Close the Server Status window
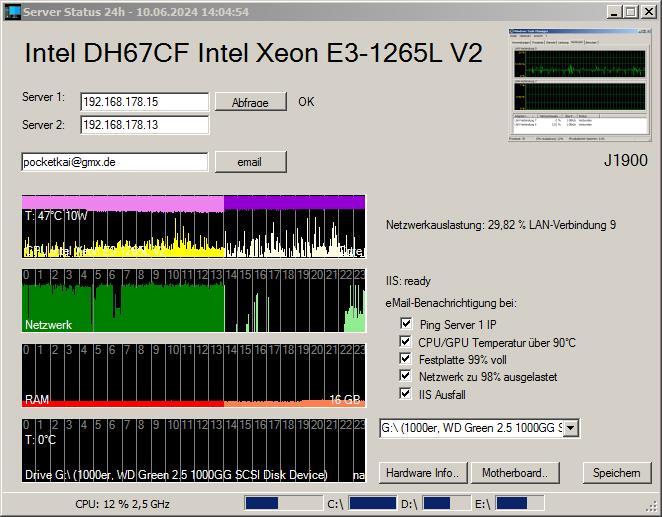The image size is (662, 517). (648, 12)
